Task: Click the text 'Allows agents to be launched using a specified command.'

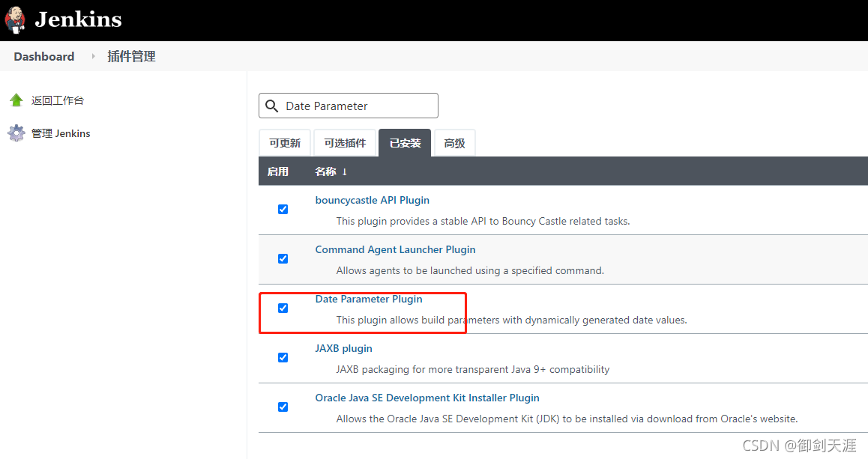Action: point(470,270)
